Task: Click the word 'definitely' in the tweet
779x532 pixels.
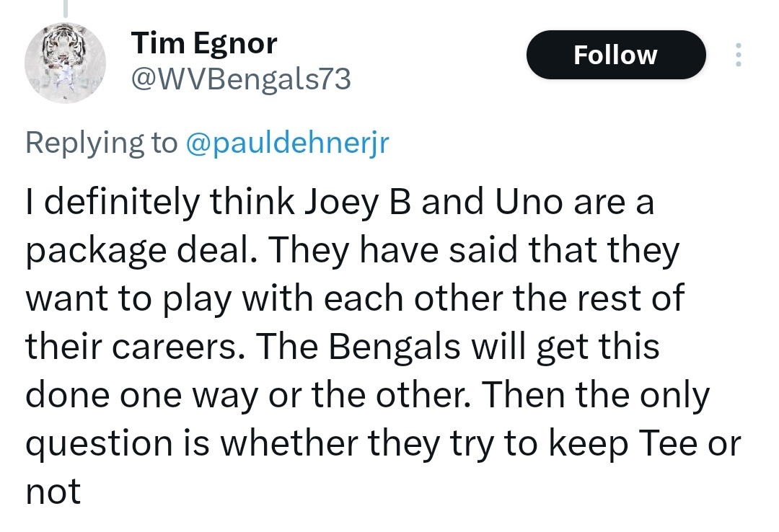Action: tap(122, 203)
